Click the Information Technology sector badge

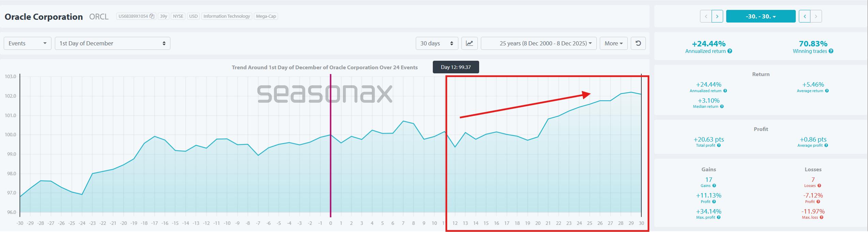(227, 16)
